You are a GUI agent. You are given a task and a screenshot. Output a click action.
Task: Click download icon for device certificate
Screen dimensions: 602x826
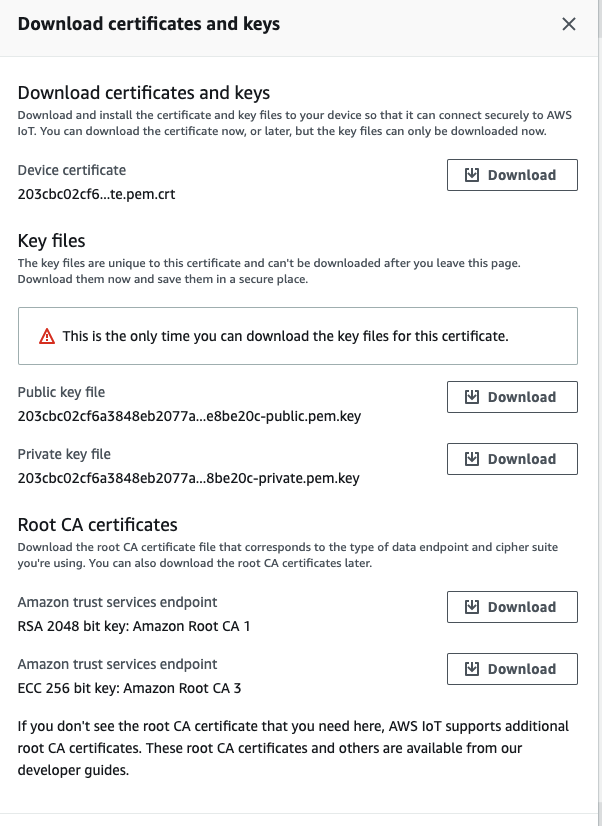[x=472, y=175]
